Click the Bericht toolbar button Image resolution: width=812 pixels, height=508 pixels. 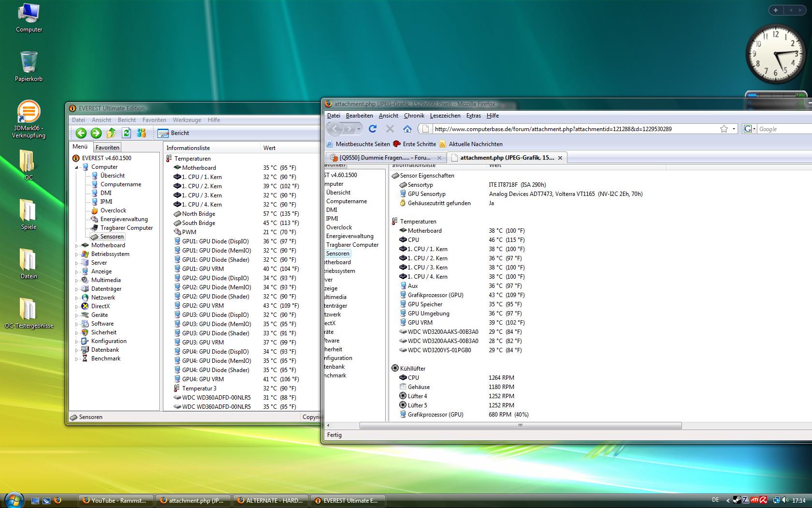tap(174, 133)
